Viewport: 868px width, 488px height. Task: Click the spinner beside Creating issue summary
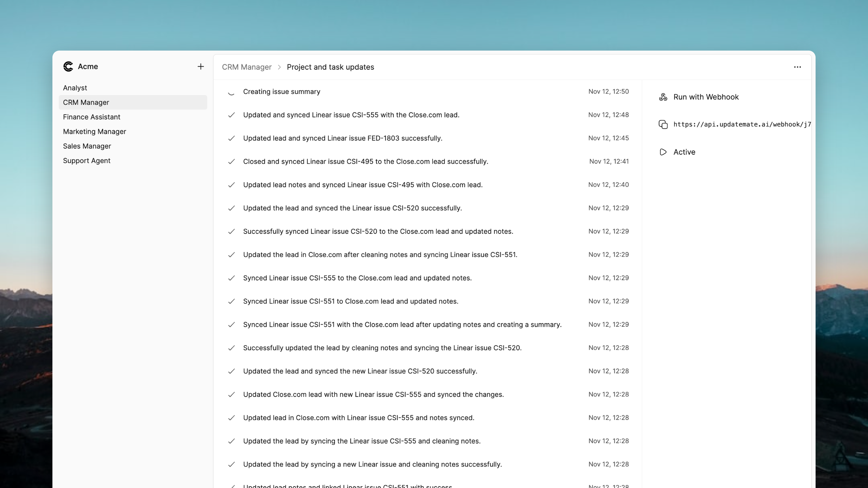(231, 93)
